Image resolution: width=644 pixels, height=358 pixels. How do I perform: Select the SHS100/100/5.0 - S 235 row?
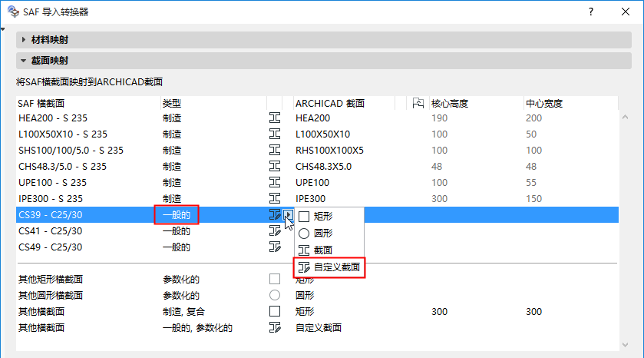[317, 150]
